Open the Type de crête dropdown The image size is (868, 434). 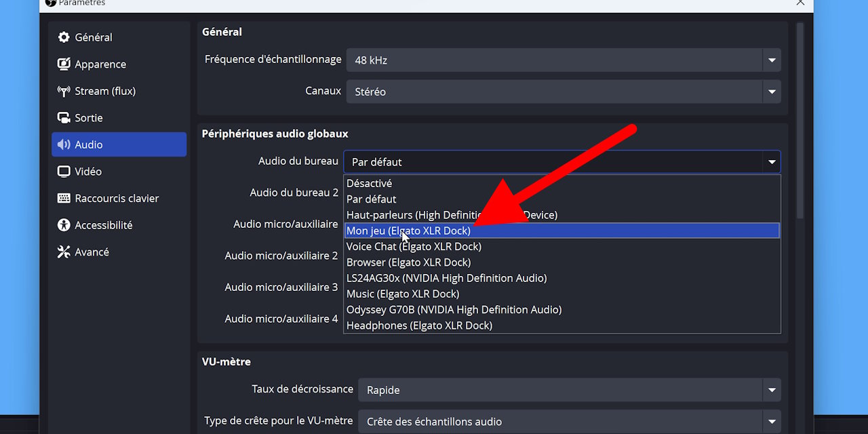point(771,421)
